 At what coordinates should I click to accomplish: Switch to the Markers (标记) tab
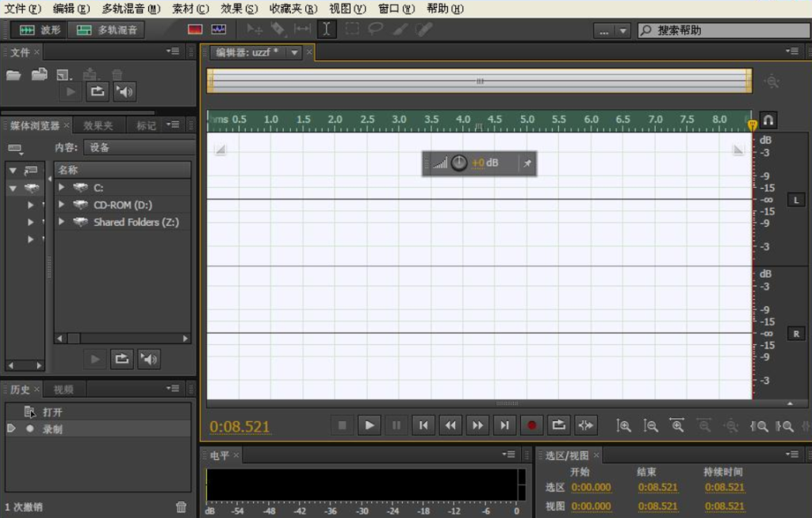point(146,125)
